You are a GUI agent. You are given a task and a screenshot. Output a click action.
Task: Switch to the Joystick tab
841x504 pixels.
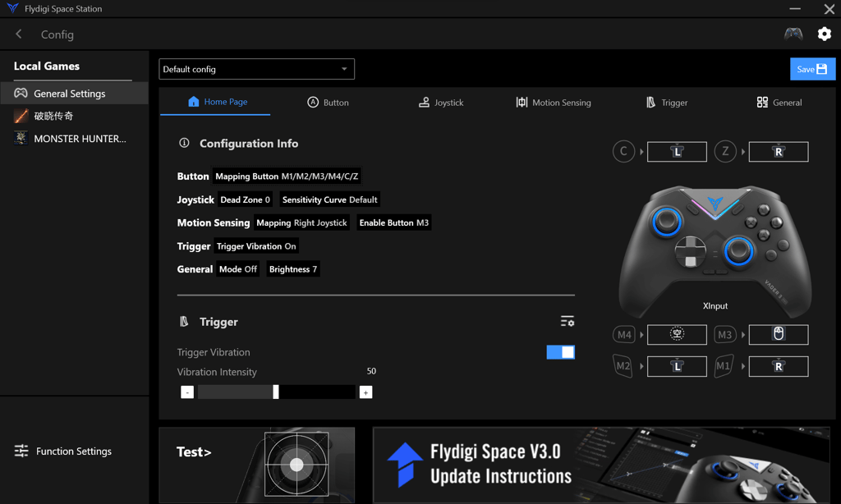click(441, 103)
